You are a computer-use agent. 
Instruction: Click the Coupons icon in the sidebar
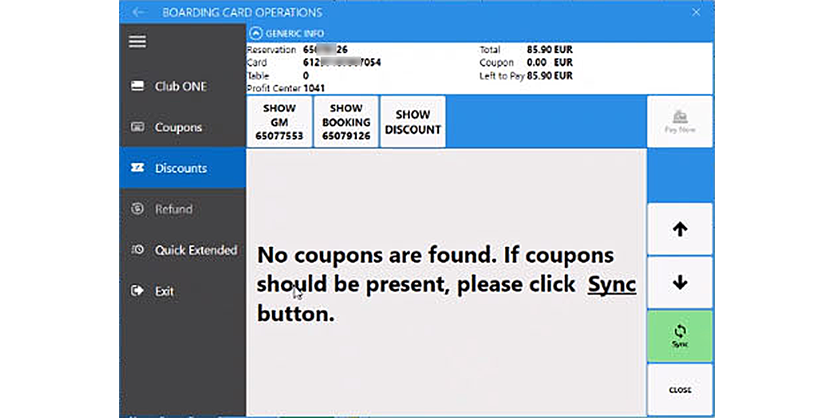(x=138, y=128)
